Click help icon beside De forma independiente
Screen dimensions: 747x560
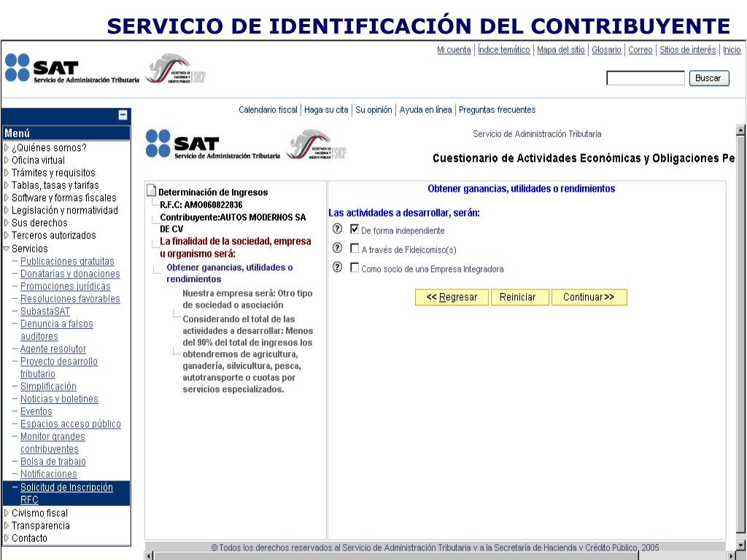click(x=337, y=228)
